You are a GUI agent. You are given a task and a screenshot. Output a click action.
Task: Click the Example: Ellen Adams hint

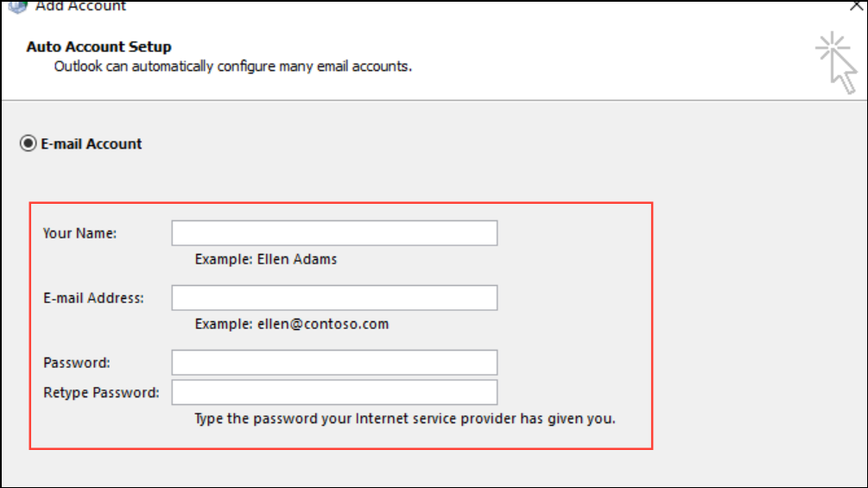coord(266,259)
